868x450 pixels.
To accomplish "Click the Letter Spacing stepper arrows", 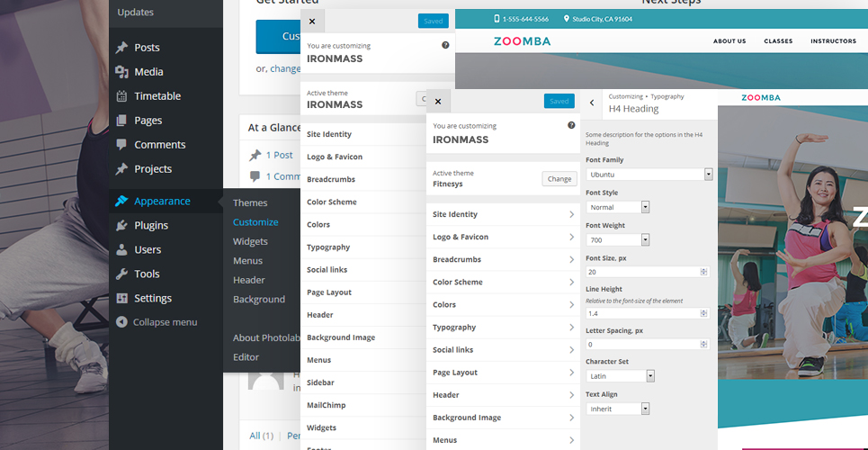I will coord(703,344).
